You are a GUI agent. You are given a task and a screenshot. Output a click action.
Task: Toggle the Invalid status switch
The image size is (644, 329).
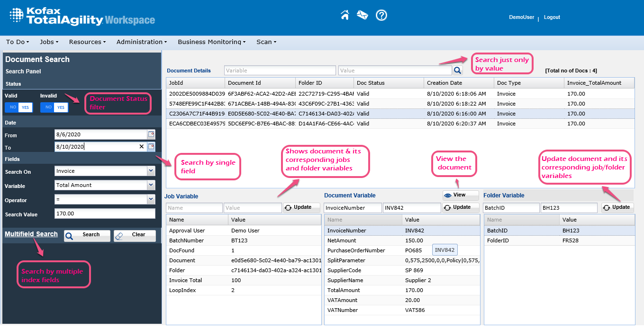point(54,107)
